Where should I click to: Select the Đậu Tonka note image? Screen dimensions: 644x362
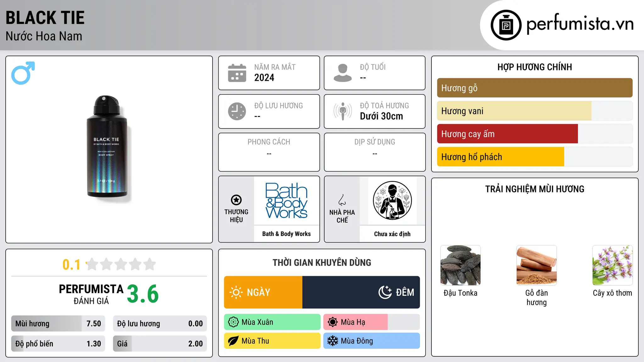(460, 265)
